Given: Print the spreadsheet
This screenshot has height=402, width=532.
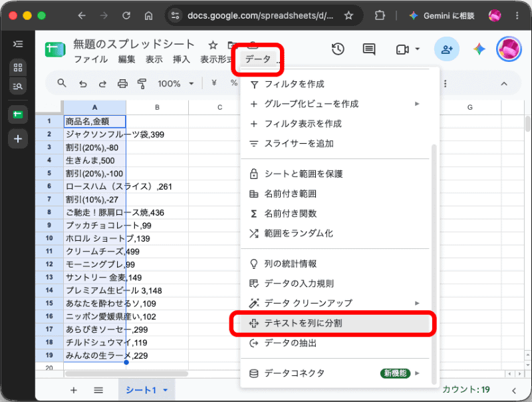Looking at the screenshot, I should tap(122, 83).
